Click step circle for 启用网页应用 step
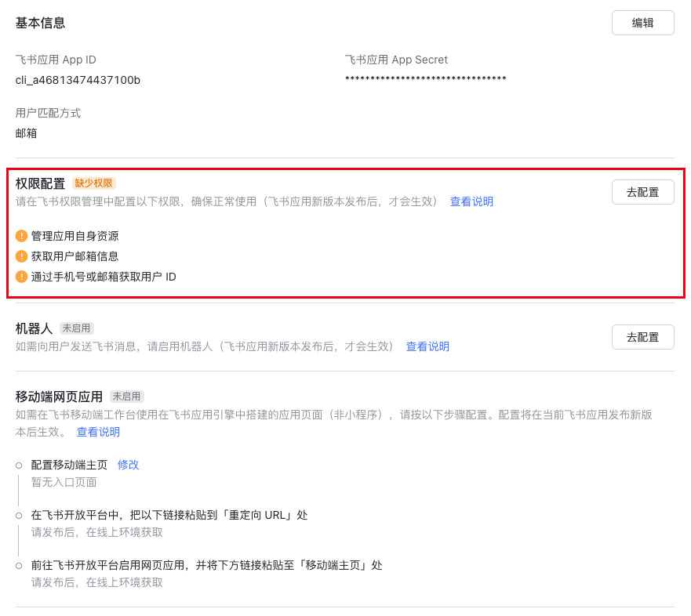This screenshot has height=616, width=691. (19, 566)
